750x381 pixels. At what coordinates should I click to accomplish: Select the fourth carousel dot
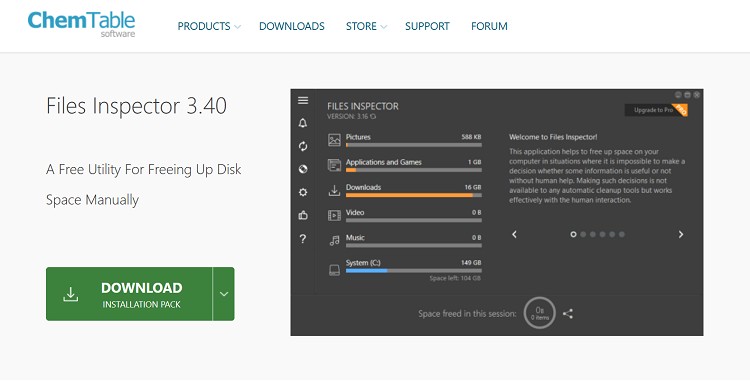(x=602, y=234)
